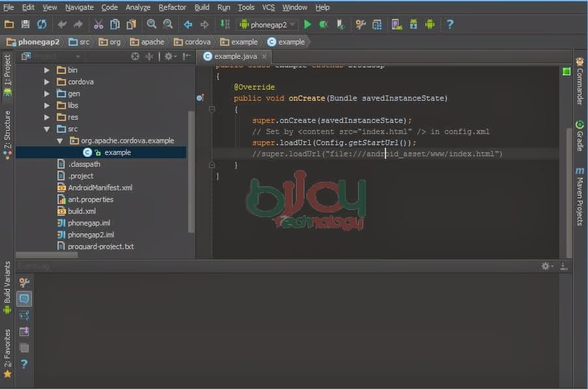Click the Event Log settings wrench icon
The image size is (588, 389).
click(x=24, y=282)
